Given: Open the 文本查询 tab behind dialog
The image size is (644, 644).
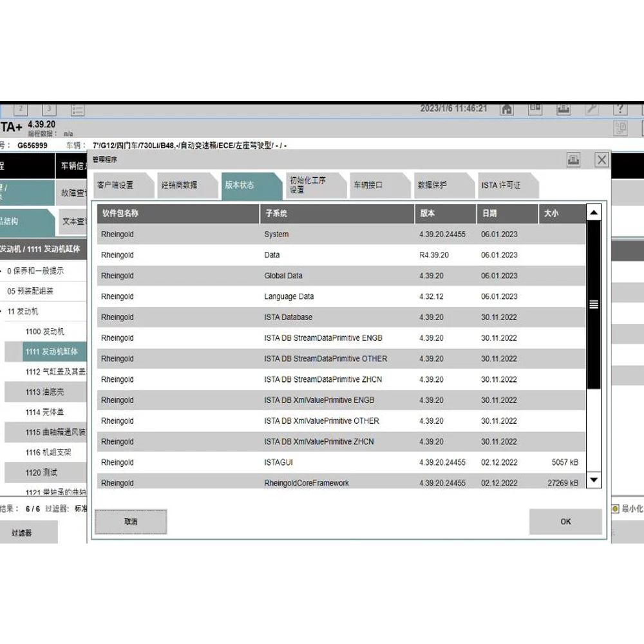Looking at the screenshot, I should 73,222.
